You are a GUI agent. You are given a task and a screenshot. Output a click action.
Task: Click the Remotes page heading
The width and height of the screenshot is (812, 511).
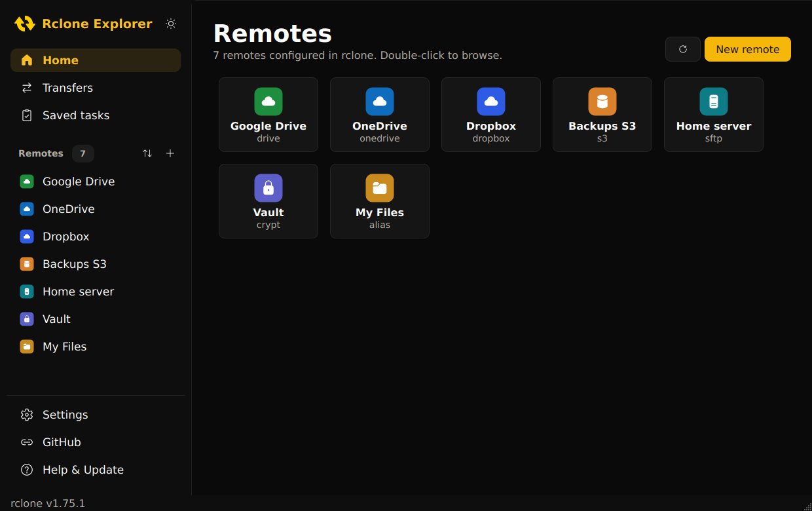pos(272,33)
